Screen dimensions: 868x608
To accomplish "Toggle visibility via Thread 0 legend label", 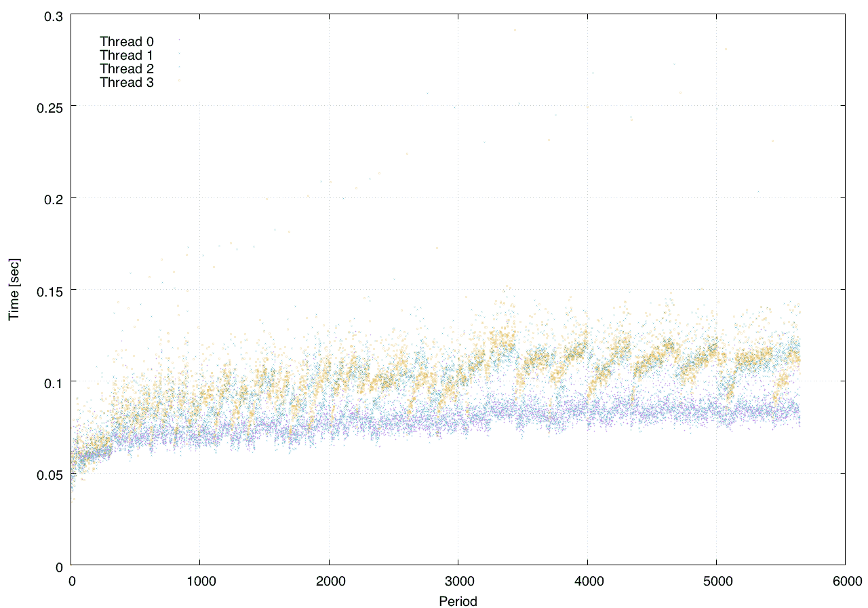I will pos(126,41).
